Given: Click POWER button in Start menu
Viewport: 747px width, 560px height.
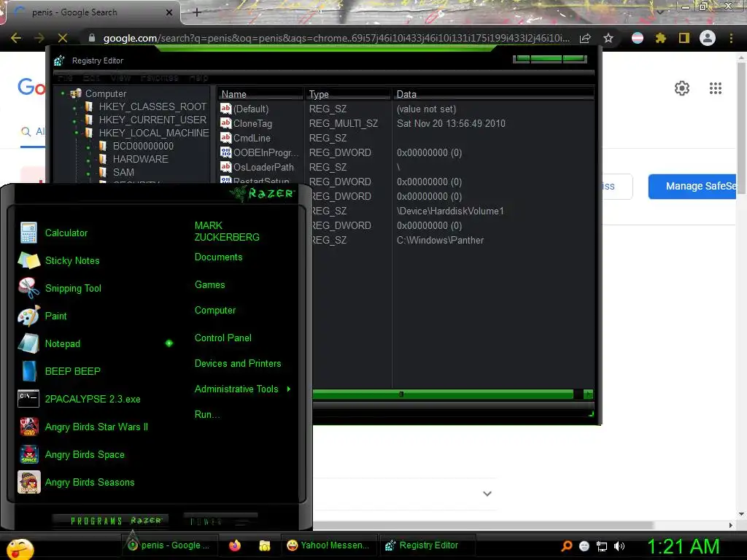Looking at the screenshot, I should coord(220,521).
